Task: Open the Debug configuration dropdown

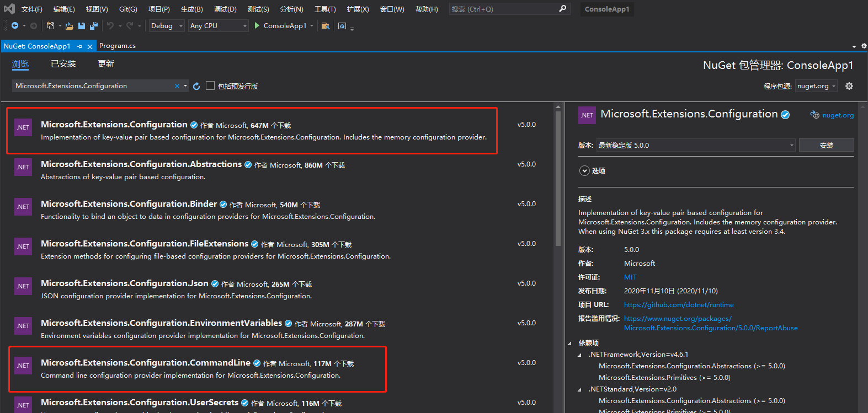Action: 167,26
